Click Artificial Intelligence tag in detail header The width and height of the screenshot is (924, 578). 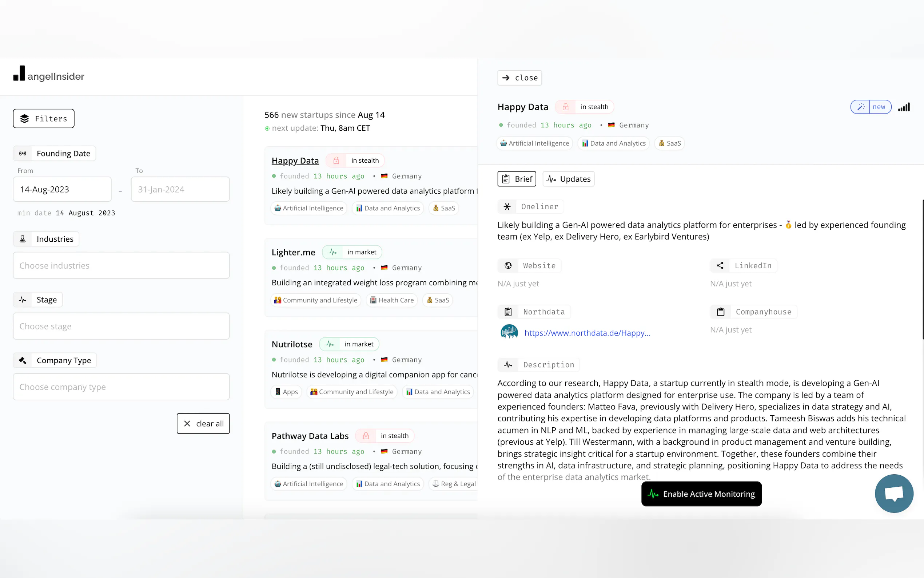tap(534, 143)
